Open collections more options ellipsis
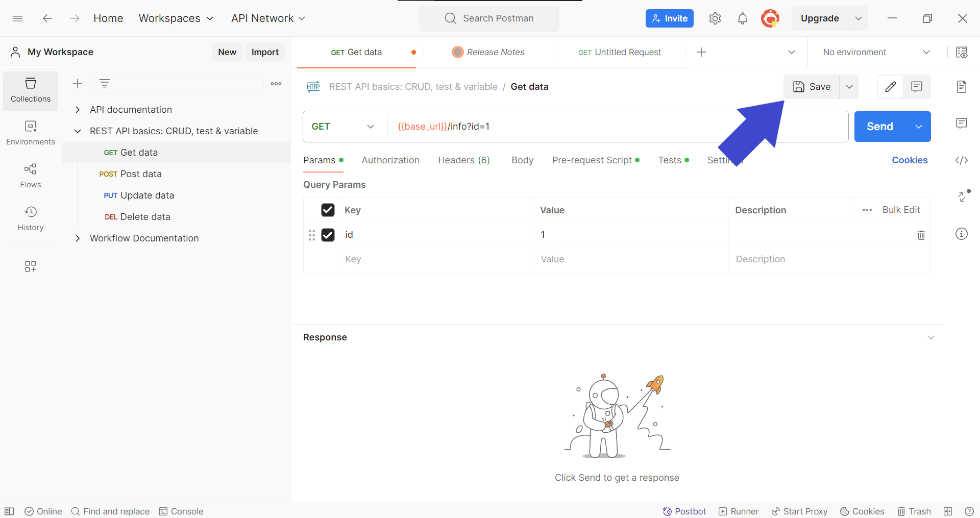980x518 pixels. [276, 84]
